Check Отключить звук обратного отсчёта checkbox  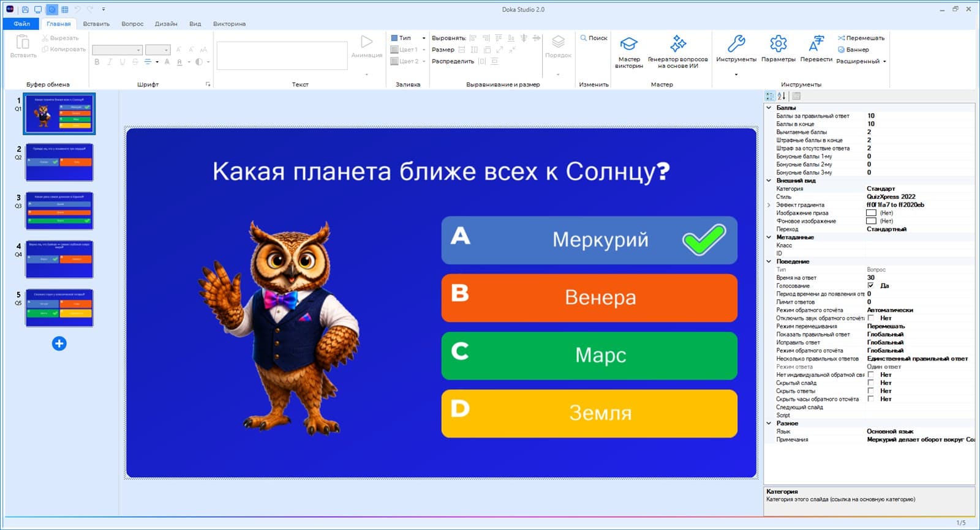click(870, 318)
